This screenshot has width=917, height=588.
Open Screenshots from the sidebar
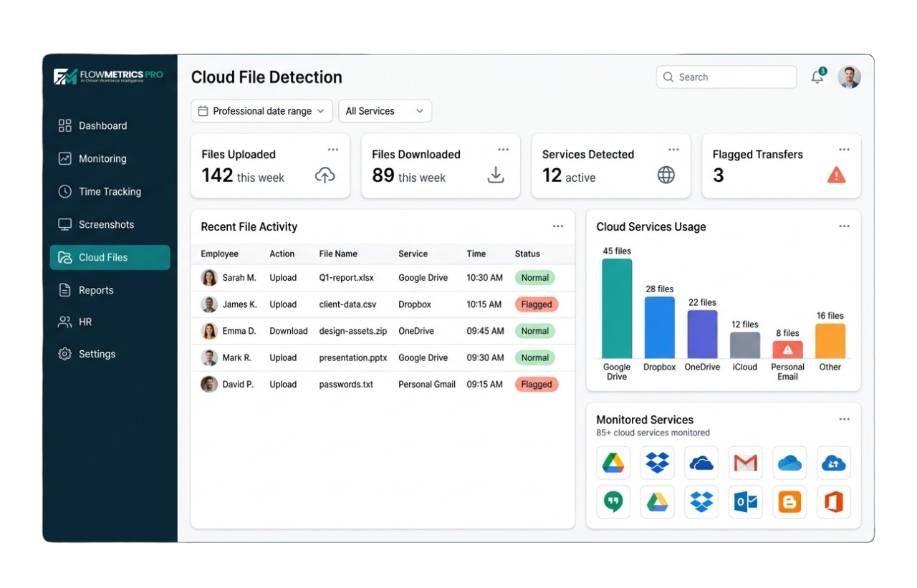click(106, 225)
